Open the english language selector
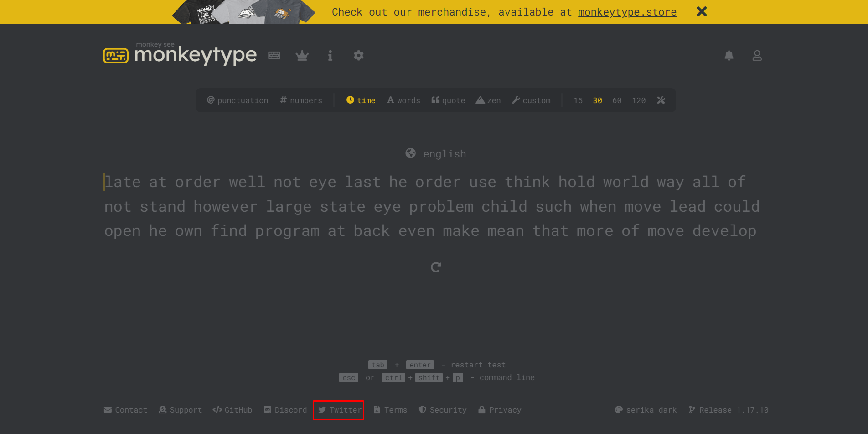Image resolution: width=868 pixels, height=434 pixels. pyautogui.click(x=435, y=153)
